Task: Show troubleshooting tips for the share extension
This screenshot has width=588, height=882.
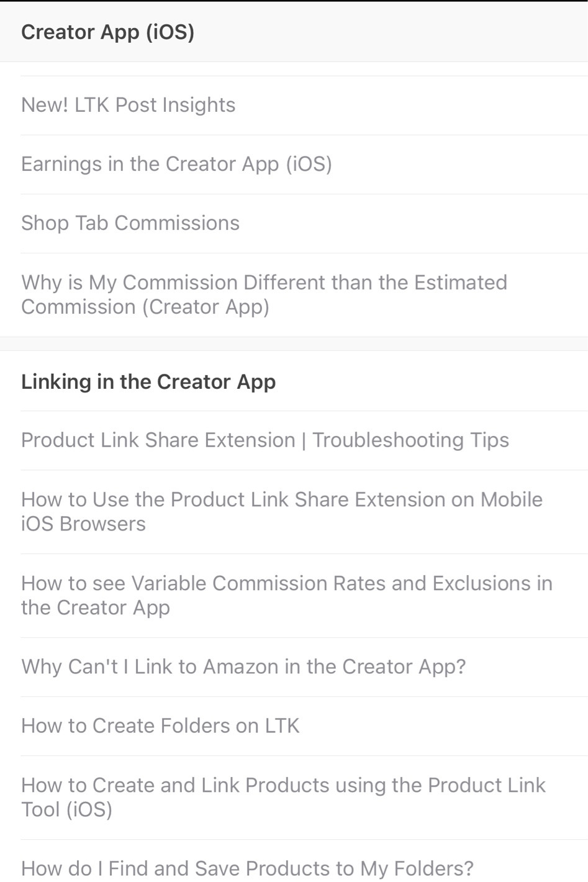Action: click(x=265, y=440)
